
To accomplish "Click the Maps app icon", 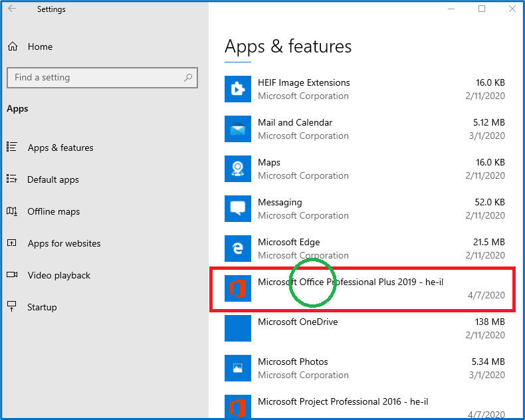I will point(238,169).
